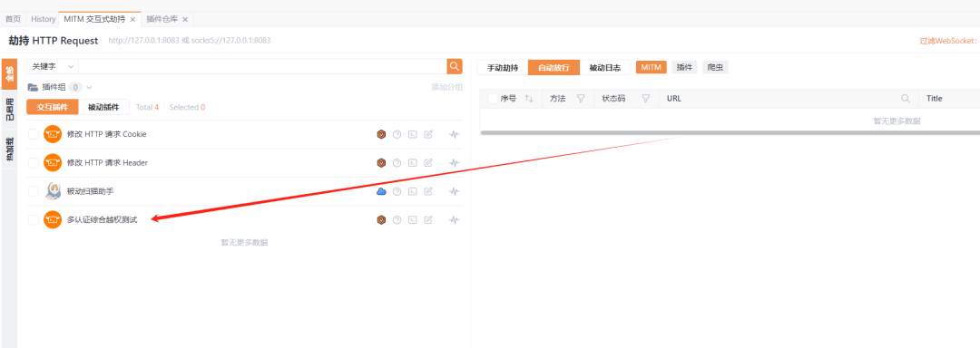Click pulse icon on 修改 HTTP 请求 Cookie row

(455, 134)
